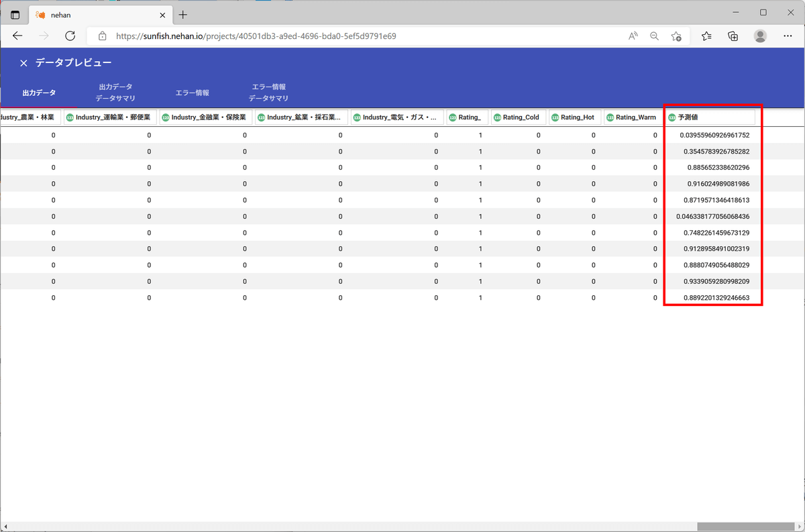This screenshot has width=805, height=532.
Task: Select the Rating_Warm column header
Action: tap(632, 117)
